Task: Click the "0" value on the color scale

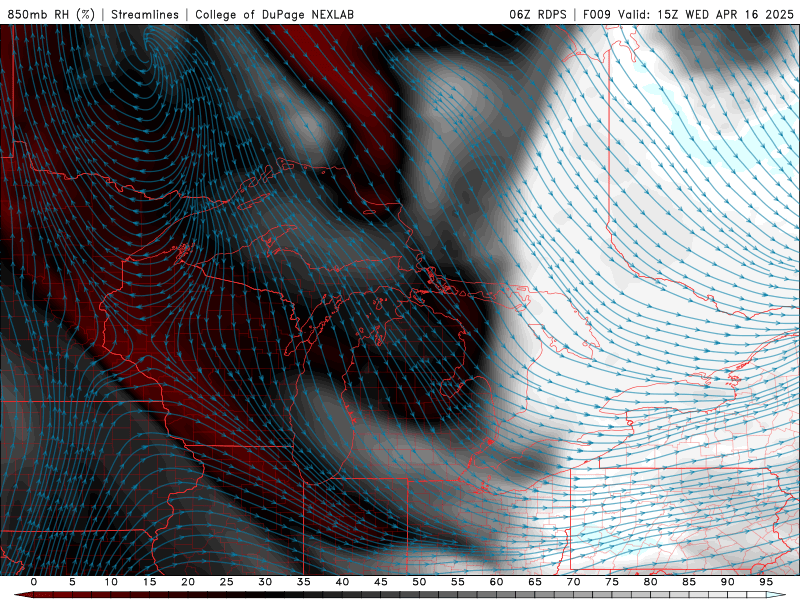Action: coord(34,582)
